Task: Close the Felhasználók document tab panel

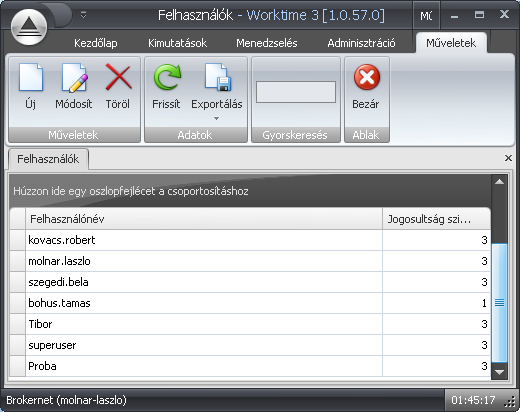Action: 508,158
